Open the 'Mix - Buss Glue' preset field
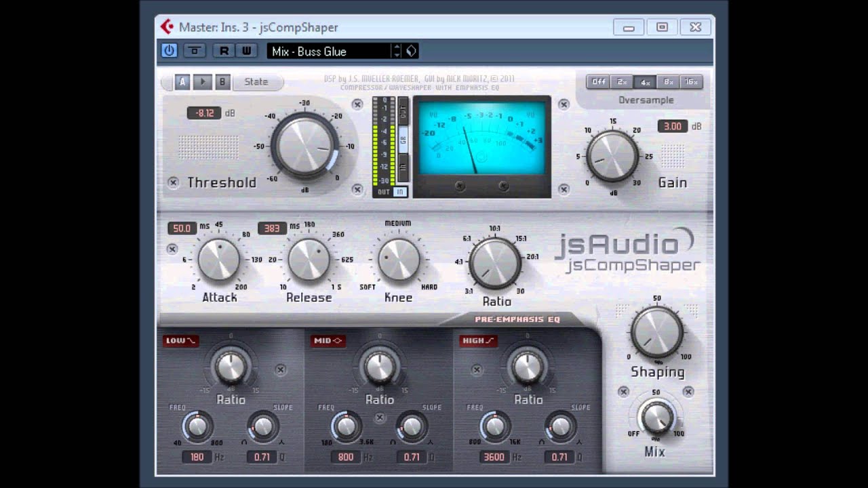The height and width of the screenshot is (488, 868). (328, 51)
